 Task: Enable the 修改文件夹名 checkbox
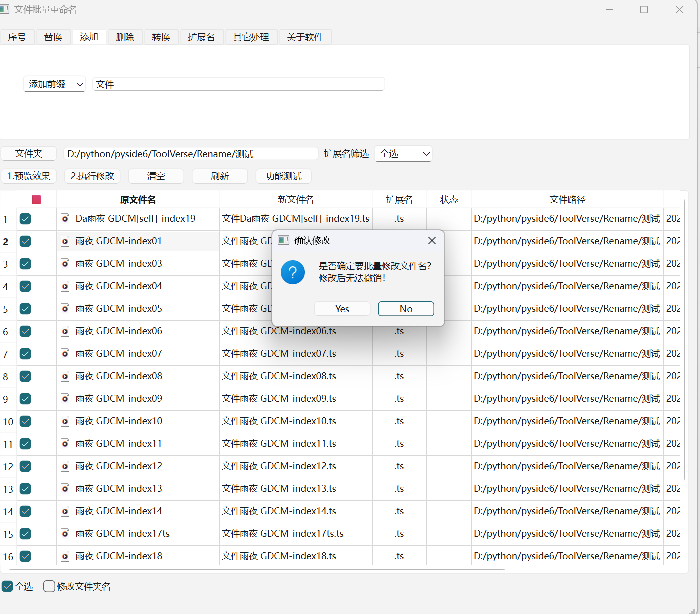(x=49, y=586)
